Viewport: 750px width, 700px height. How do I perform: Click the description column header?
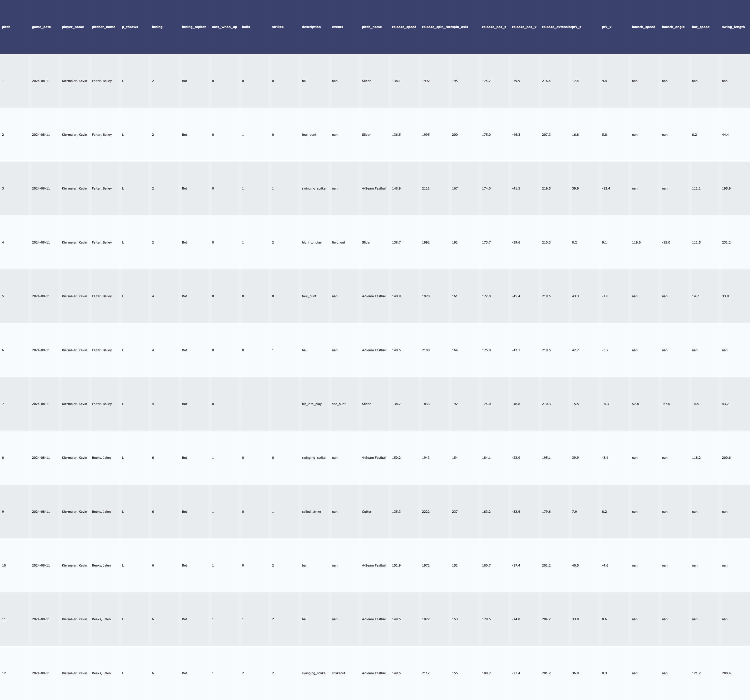[311, 27]
